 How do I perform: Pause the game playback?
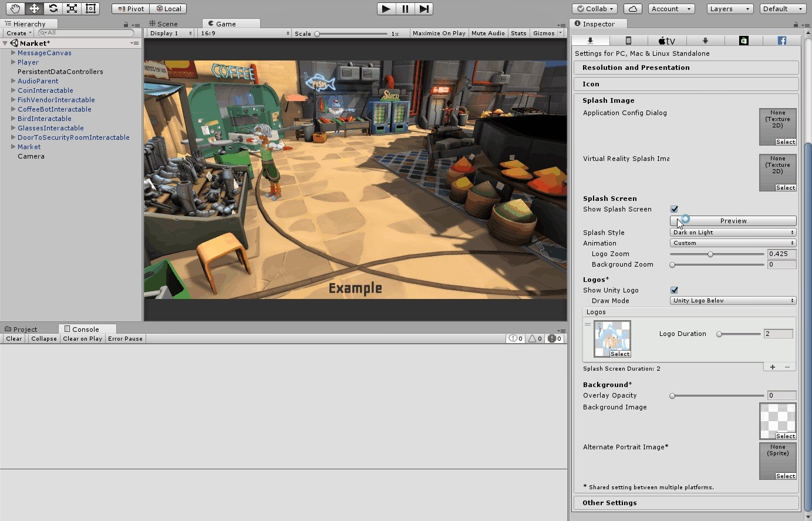pos(405,9)
